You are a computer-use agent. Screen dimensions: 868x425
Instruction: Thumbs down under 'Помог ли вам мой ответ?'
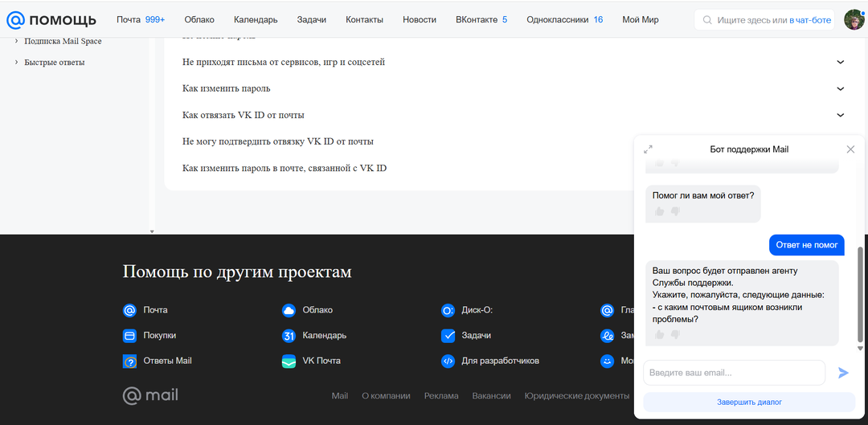pos(675,211)
